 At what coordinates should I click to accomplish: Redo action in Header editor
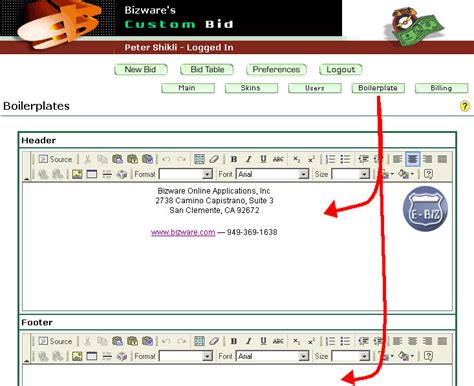181,159
